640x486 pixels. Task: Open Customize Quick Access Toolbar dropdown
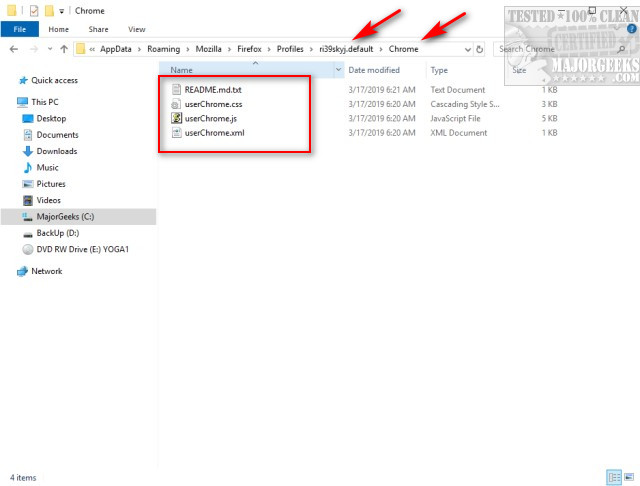pos(61,11)
